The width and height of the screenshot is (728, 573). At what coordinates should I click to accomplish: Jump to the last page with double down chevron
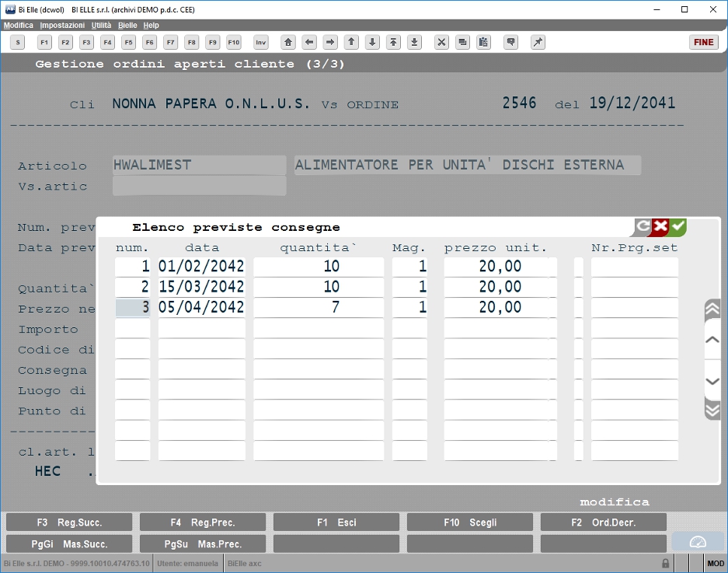(712, 411)
